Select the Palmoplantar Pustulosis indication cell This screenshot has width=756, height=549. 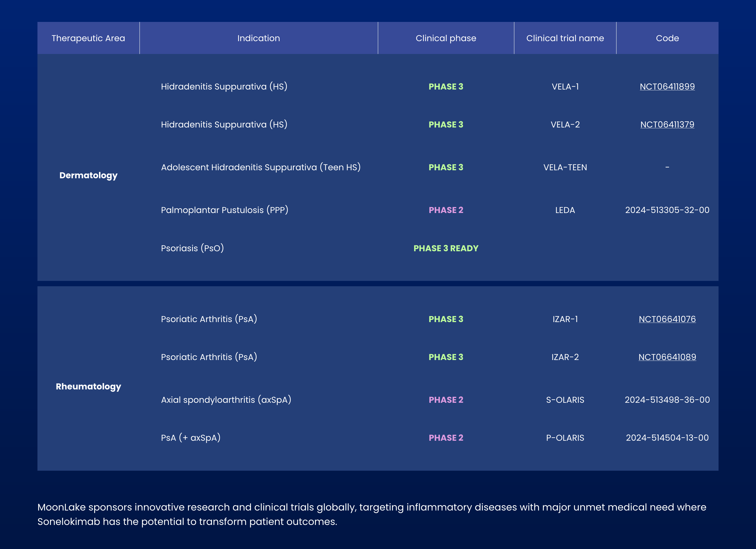(x=224, y=210)
